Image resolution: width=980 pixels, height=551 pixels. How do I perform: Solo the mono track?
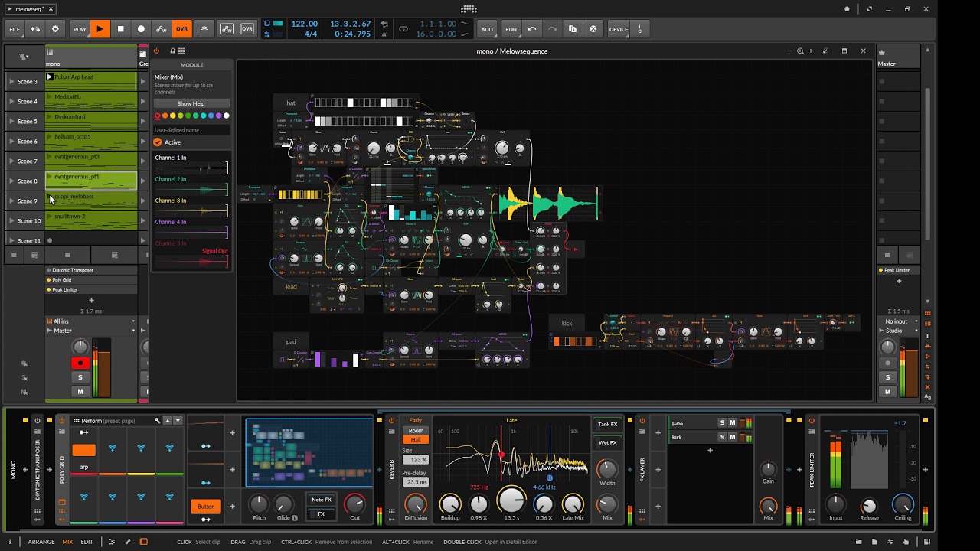pos(80,377)
